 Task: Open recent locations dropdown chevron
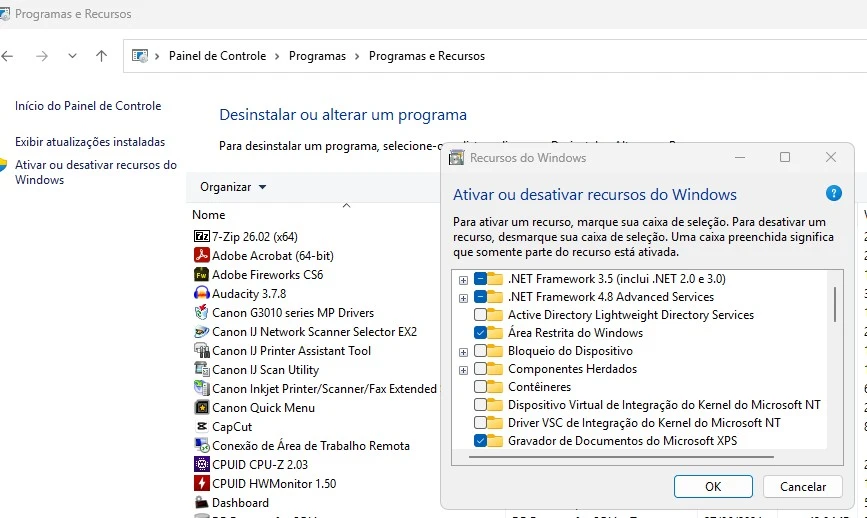(x=72, y=56)
